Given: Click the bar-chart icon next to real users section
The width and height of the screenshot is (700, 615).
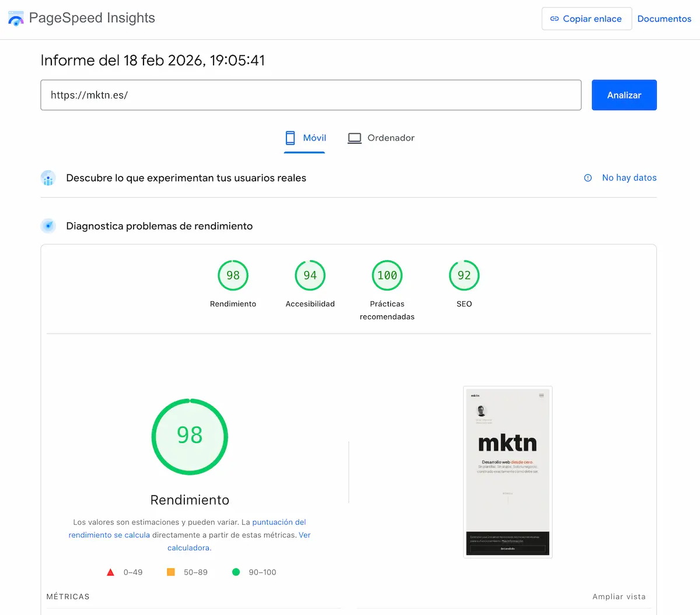Looking at the screenshot, I should point(48,178).
